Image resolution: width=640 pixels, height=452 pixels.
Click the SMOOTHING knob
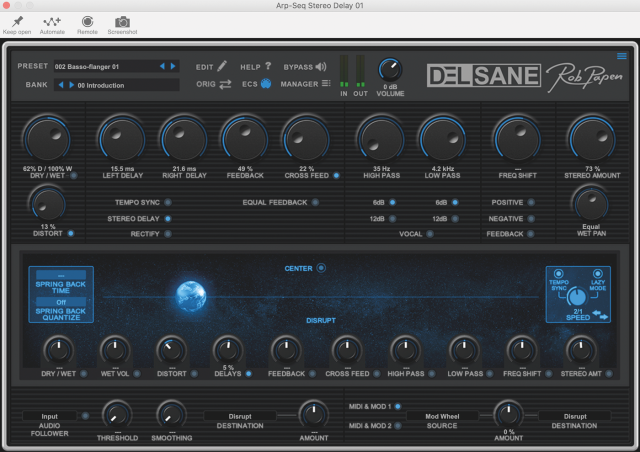pos(171,415)
